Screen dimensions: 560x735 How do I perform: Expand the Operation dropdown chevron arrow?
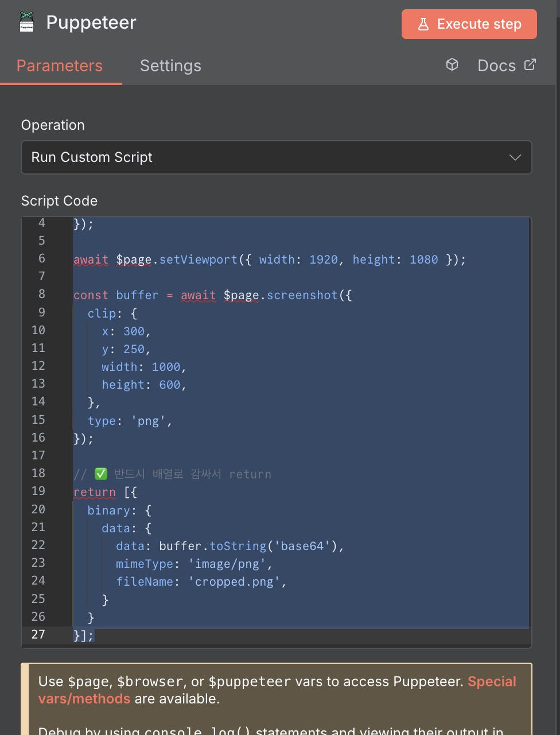(x=515, y=157)
